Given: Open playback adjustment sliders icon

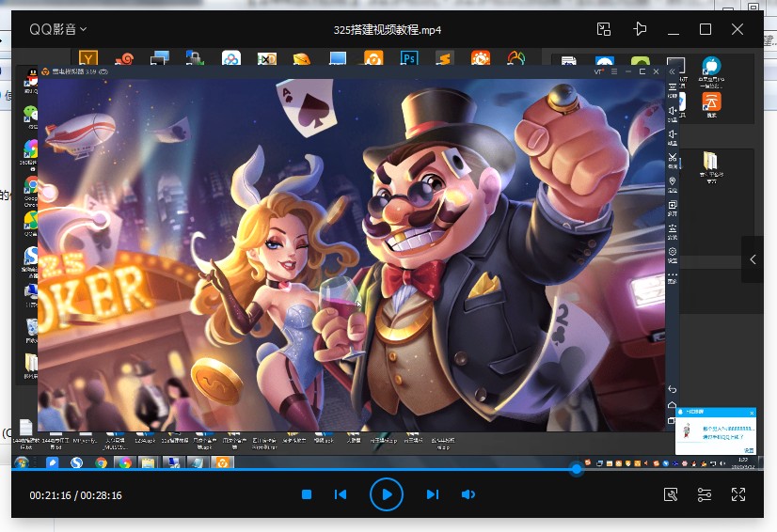Looking at the screenshot, I should (705, 494).
